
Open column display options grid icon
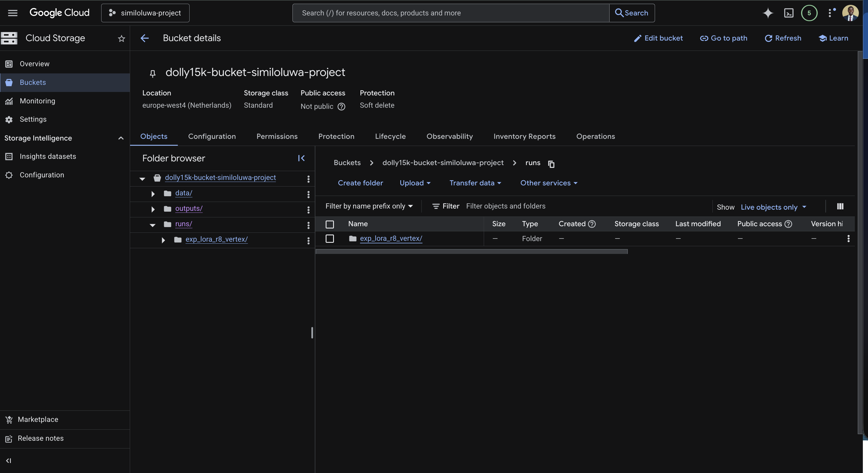click(840, 206)
